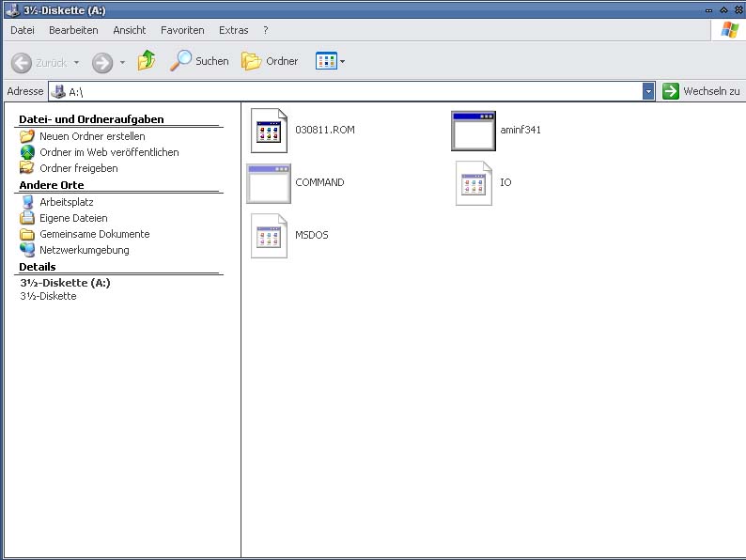Open the Ansicht menu
The width and height of the screenshot is (746, 560).
click(x=130, y=30)
